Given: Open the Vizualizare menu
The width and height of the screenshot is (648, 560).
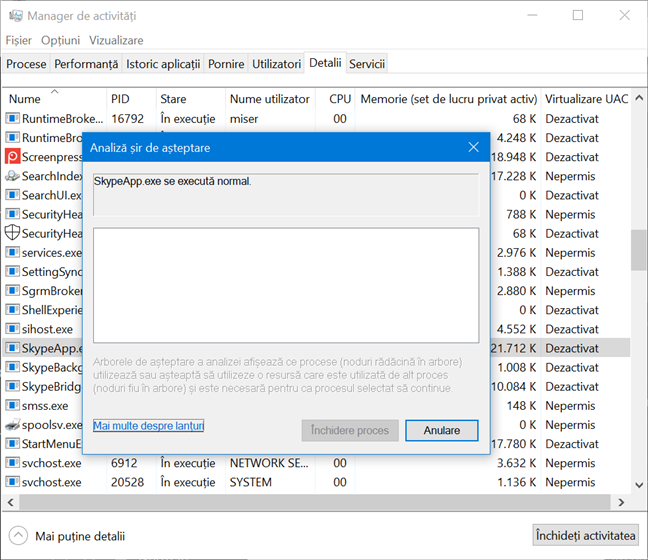Looking at the screenshot, I should (116, 41).
